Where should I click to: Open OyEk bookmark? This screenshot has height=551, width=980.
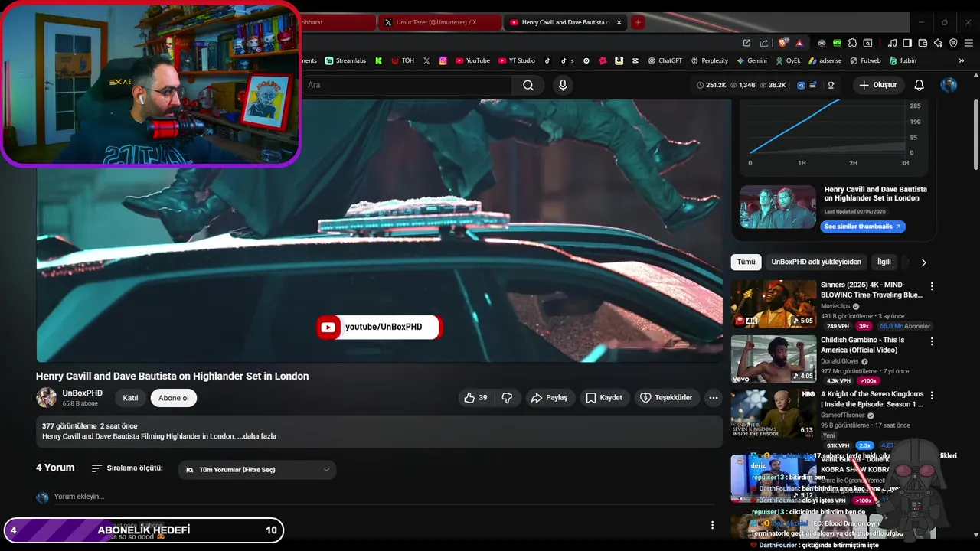click(788, 60)
